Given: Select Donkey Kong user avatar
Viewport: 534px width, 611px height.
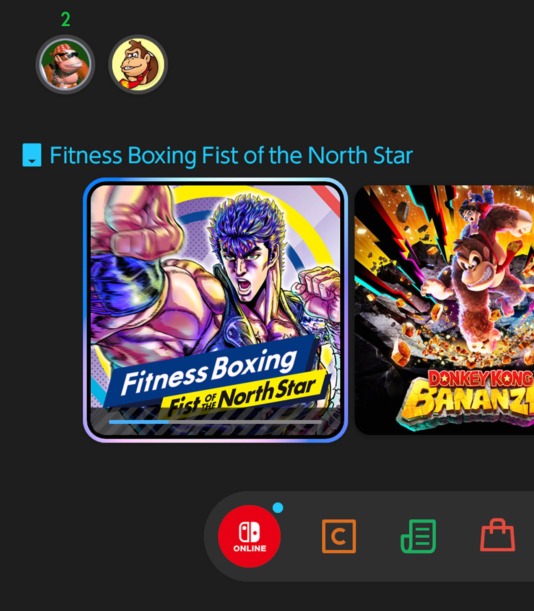Looking at the screenshot, I should pyautogui.click(x=138, y=64).
